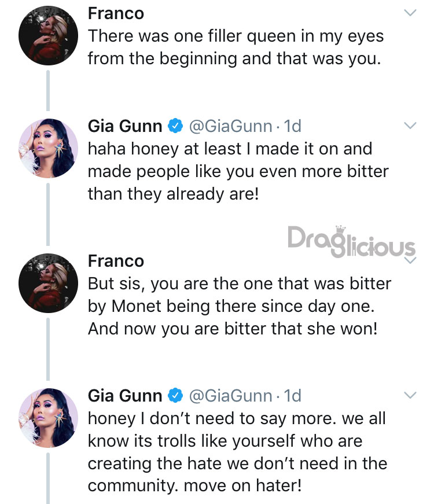Open Gia Gunn name on 'haha honey' tweet
The height and width of the screenshot is (504, 434).
click(x=125, y=126)
